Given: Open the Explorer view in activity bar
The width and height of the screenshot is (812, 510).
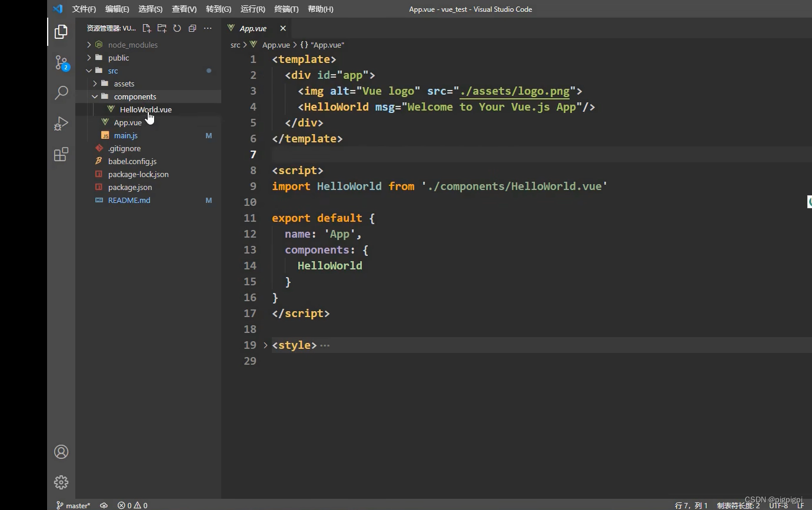Looking at the screenshot, I should click(x=61, y=32).
